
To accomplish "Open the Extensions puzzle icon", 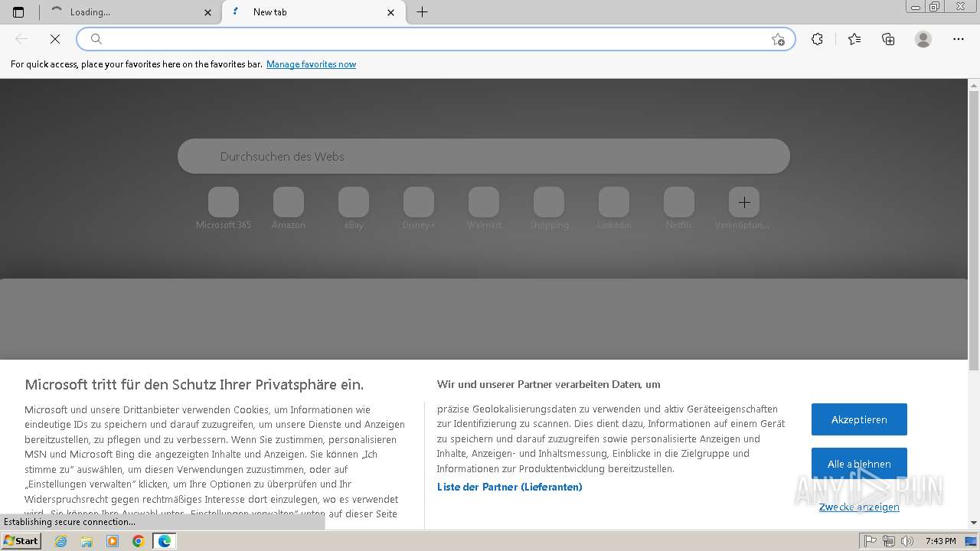I will pyautogui.click(x=817, y=39).
